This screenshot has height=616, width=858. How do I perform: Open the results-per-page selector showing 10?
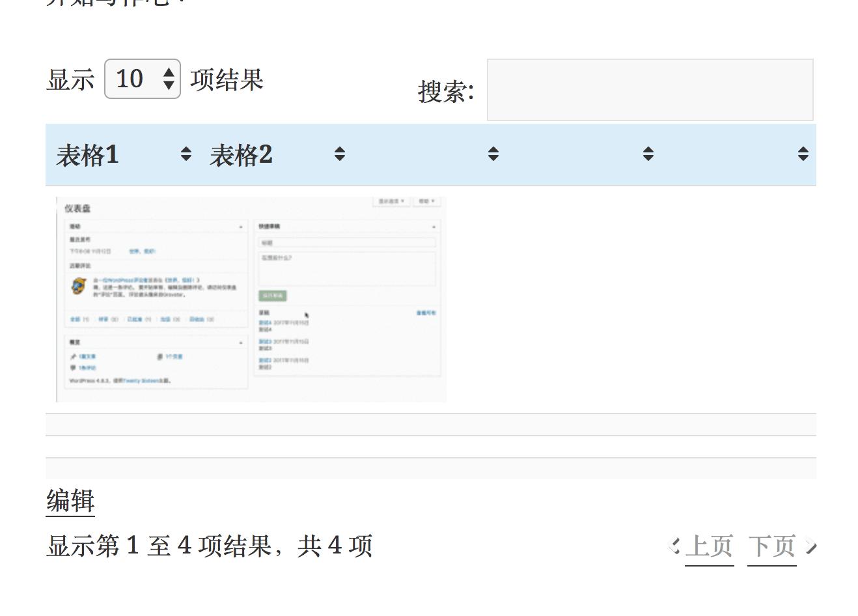point(142,79)
